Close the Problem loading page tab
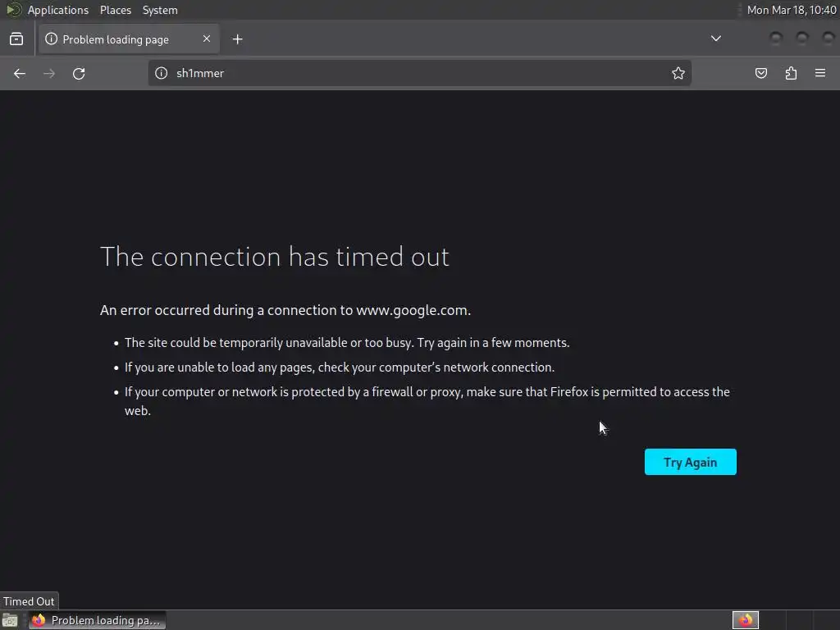 (207, 39)
